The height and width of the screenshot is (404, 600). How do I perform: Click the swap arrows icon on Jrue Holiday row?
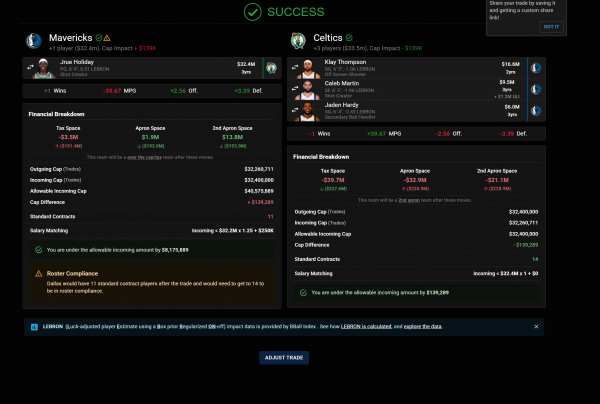coord(30,67)
